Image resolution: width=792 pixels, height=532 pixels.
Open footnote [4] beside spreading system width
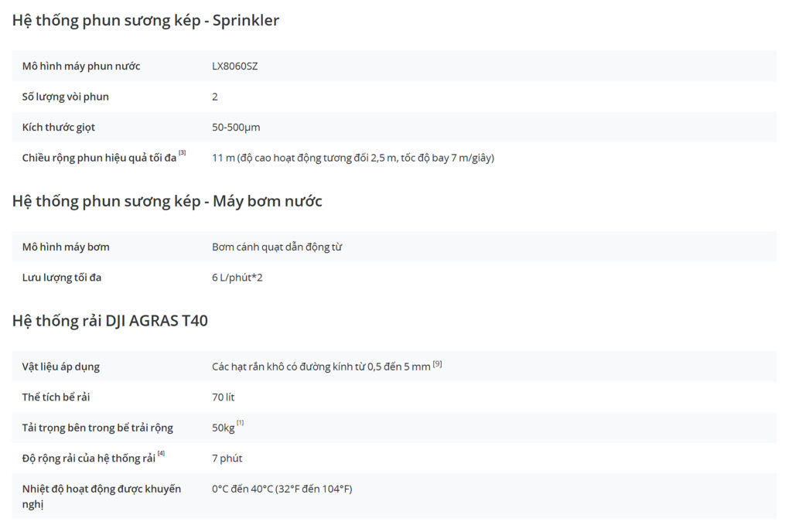coord(161,454)
